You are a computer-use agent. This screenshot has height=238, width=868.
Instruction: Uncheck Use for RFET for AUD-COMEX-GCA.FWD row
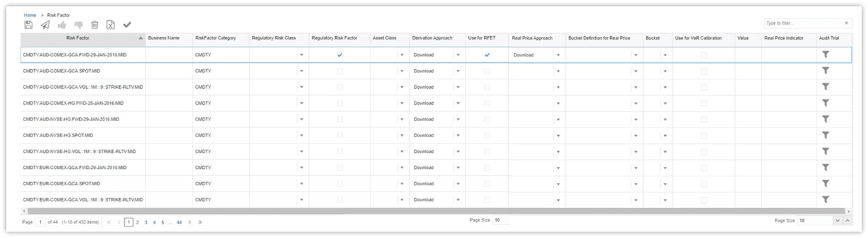pos(487,55)
